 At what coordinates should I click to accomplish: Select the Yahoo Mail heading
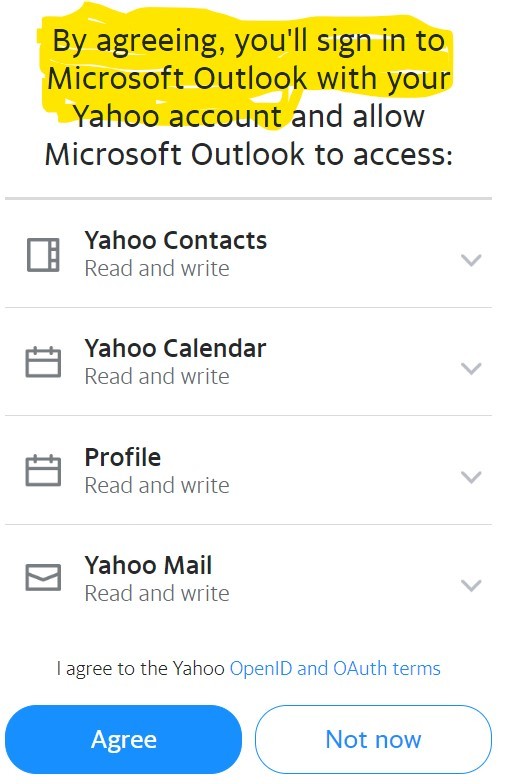pyautogui.click(x=148, y=566)
